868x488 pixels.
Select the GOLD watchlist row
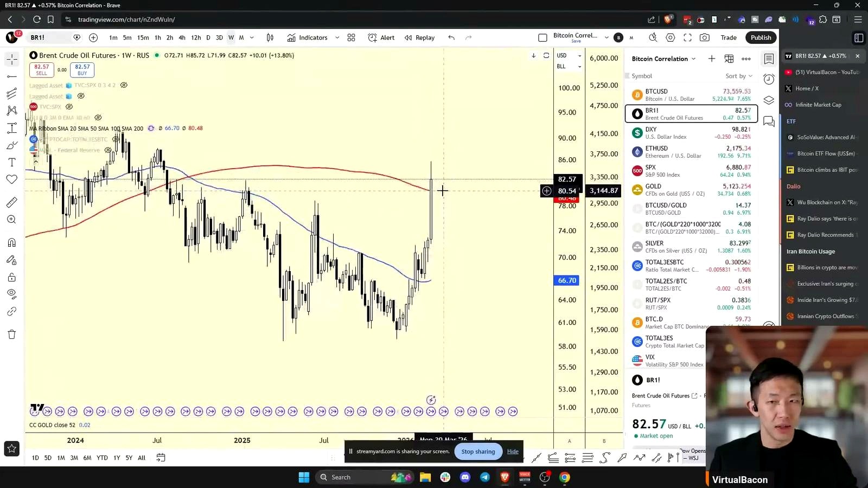click(691, 190)
